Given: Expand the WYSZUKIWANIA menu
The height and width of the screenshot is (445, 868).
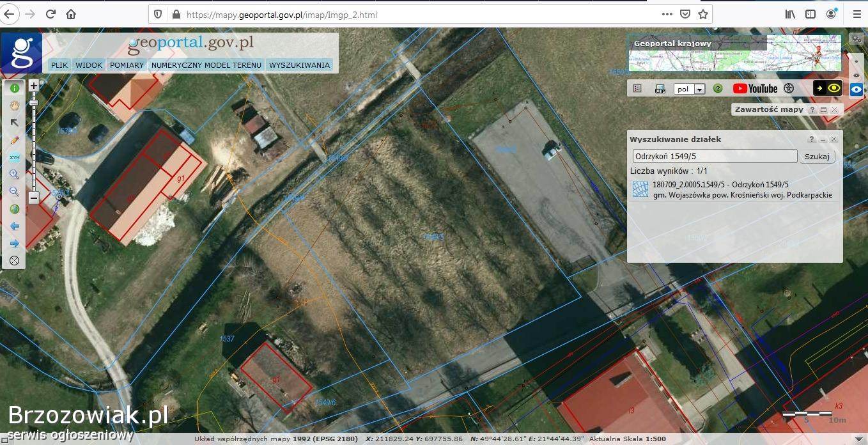Looking at the screenshot, I should point(299,65).
